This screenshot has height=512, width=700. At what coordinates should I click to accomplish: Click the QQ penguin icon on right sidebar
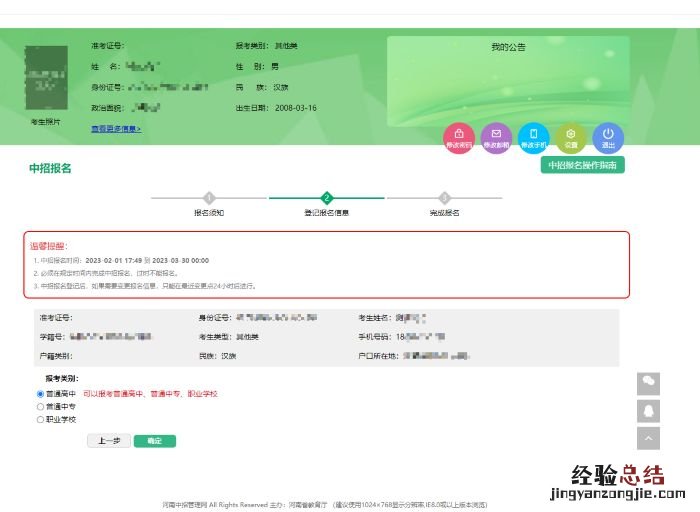coord(649,411)
